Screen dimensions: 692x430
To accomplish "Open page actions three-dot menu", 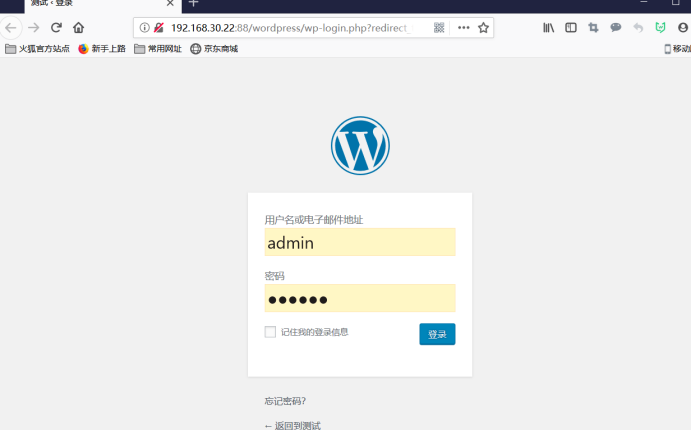I will 463,28.
